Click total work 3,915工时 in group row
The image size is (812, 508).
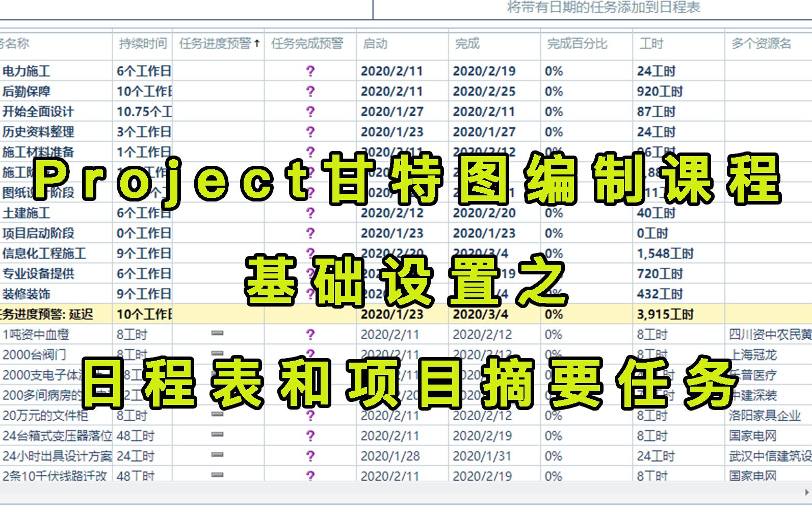tap(666, 314)
